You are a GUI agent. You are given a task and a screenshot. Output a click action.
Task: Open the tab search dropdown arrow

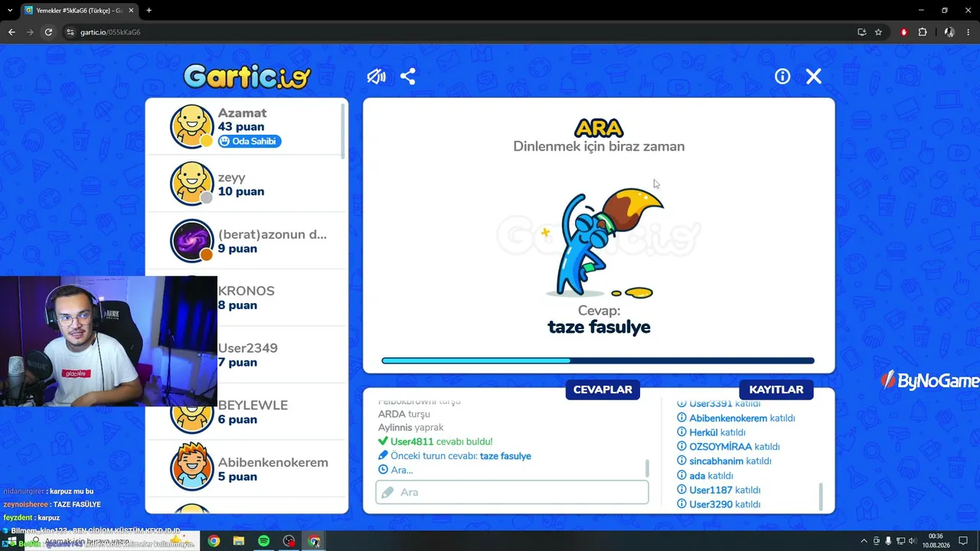tap(10, 11)
